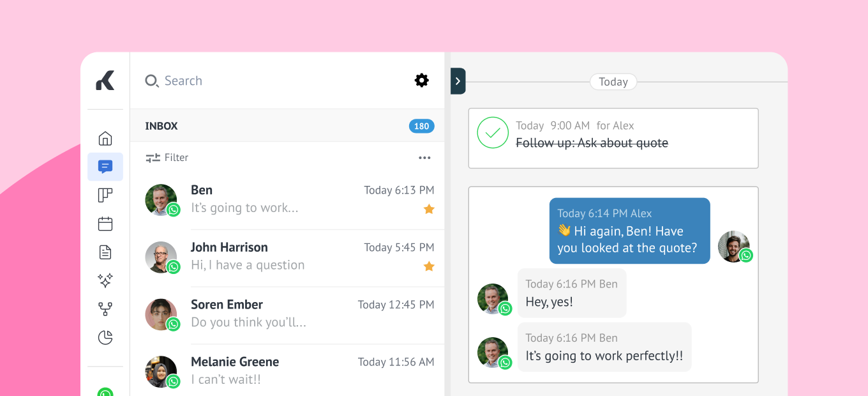This screenshot has width=868, height=396.
Task: Open the AI sparkles icon
Action: (105, 280)
